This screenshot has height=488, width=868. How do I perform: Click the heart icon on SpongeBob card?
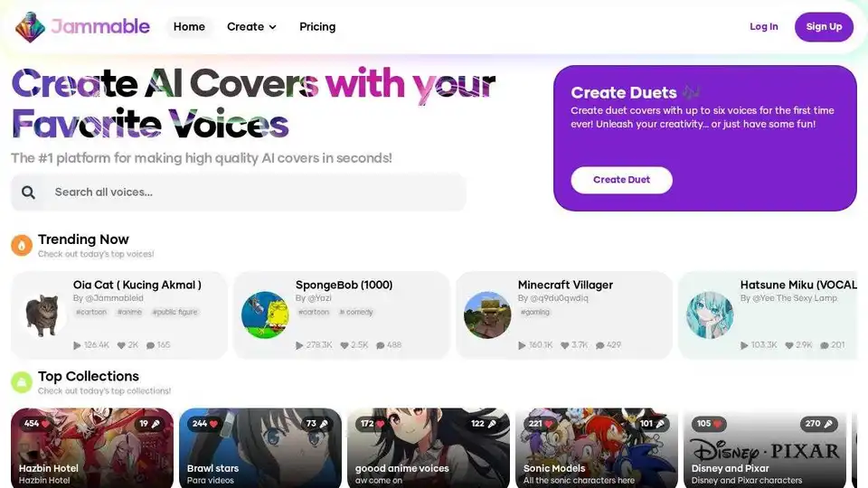tap(344, 345)
